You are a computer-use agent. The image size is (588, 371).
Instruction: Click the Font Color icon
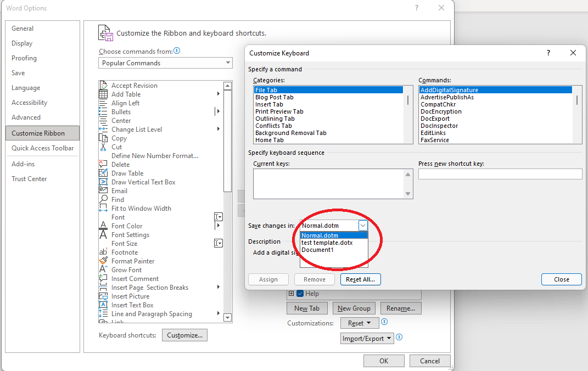(103, 226)
